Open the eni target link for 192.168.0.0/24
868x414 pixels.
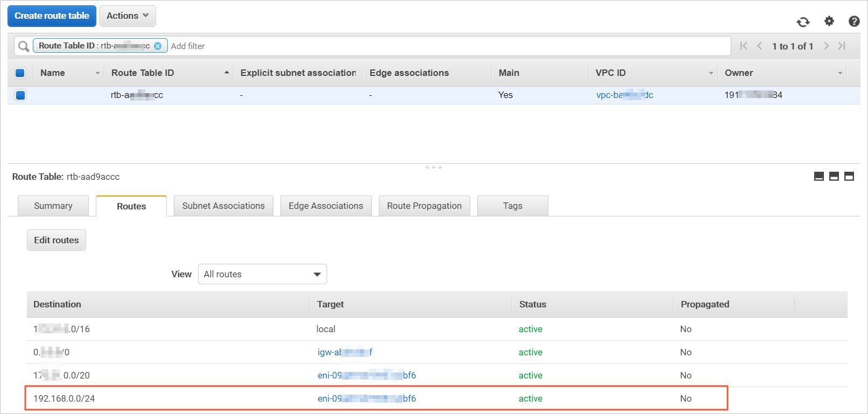pos(366,398)
